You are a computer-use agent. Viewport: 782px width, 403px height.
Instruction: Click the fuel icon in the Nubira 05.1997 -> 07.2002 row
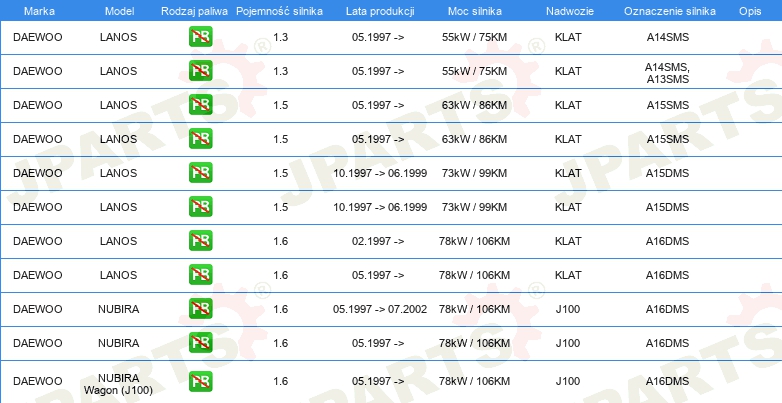200,309
